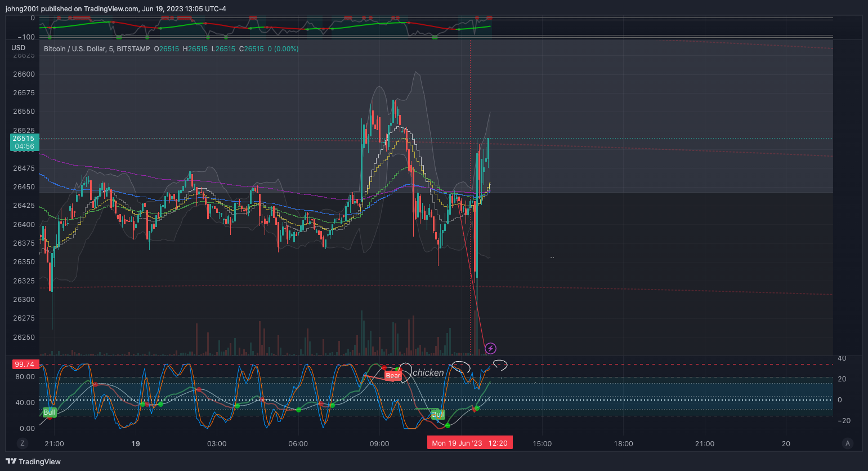Click the current price label 26515

pos(24,143)
